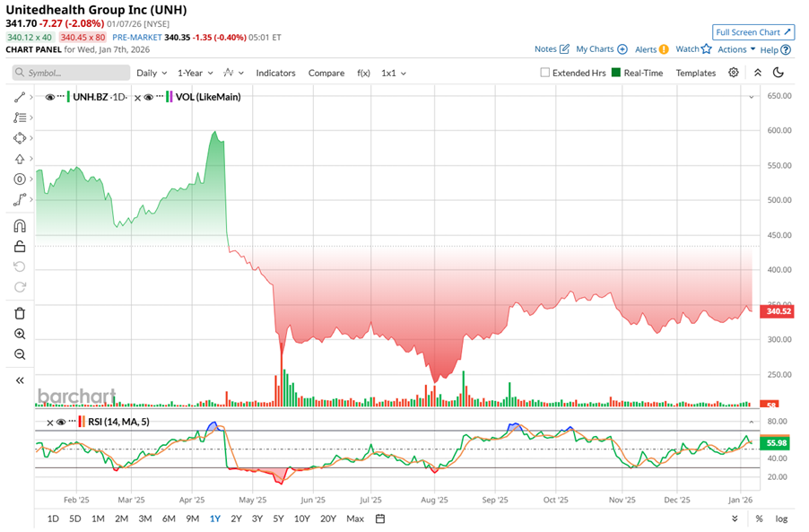Click the Notes edit icon

click(565, 49)
